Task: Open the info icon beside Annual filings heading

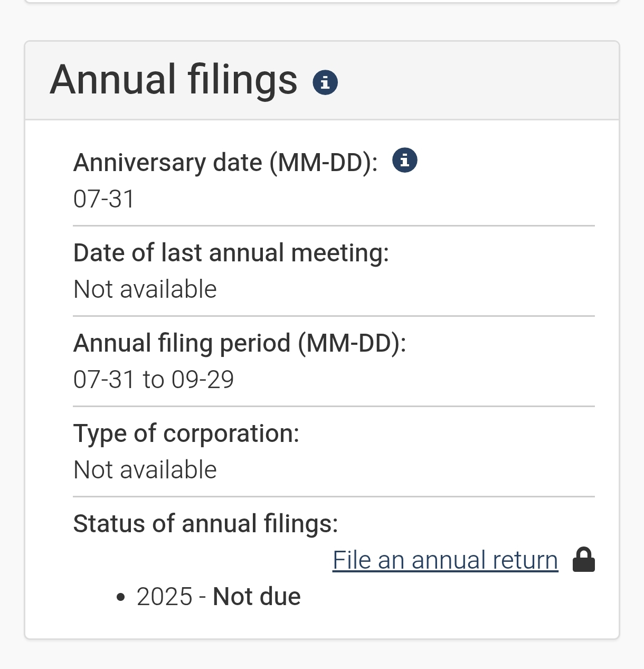Action: [325, 82]
